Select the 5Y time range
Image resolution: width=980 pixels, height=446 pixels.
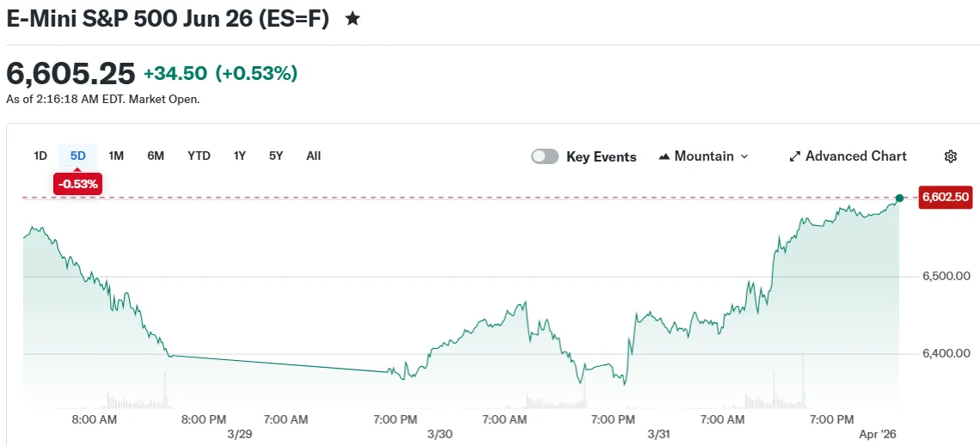(276, 156)
